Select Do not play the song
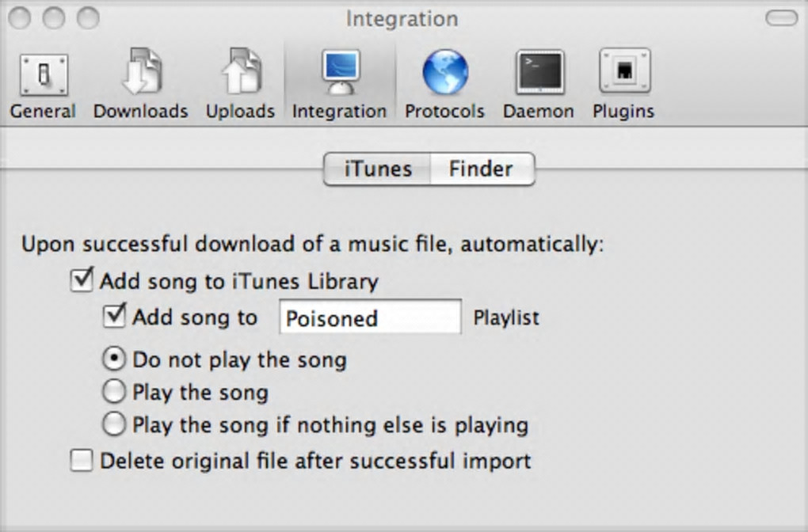The width and height of the screenshot is (808, 532). (x=113, y=359)
